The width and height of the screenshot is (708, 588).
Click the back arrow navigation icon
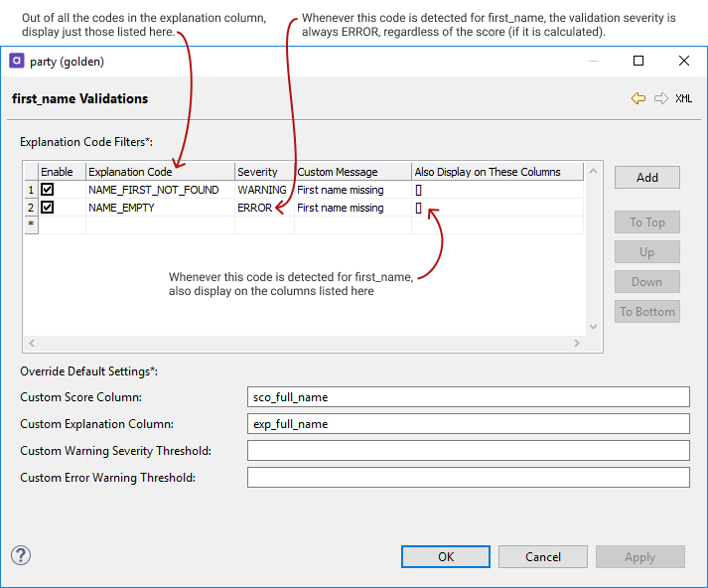(637, 98)
